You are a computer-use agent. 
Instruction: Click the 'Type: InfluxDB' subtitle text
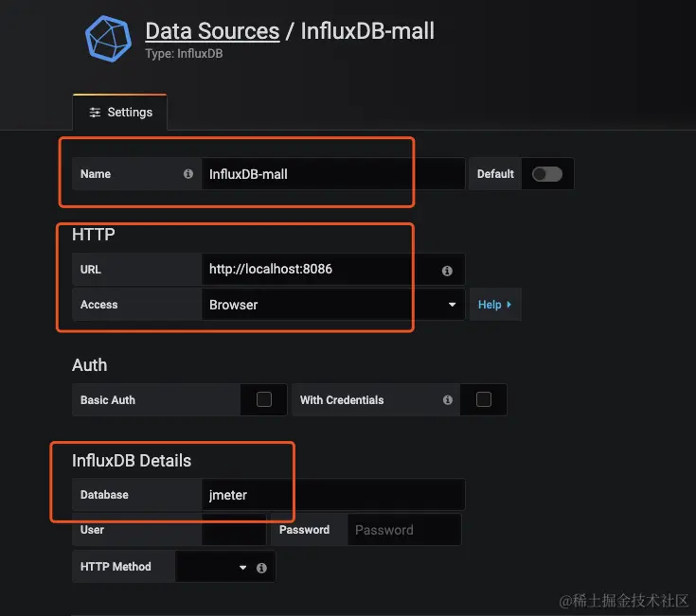click(x=184, y=54)
